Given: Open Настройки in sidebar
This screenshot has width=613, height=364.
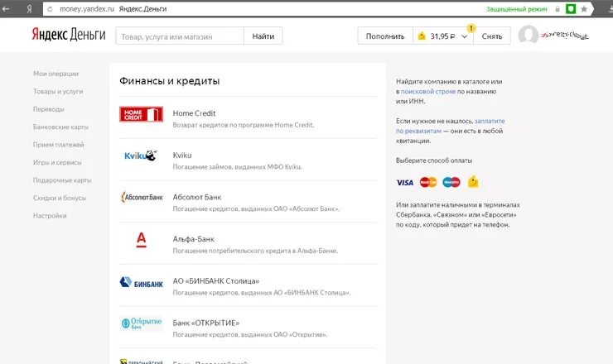Looking at the screenshot, I should point(50,216).
